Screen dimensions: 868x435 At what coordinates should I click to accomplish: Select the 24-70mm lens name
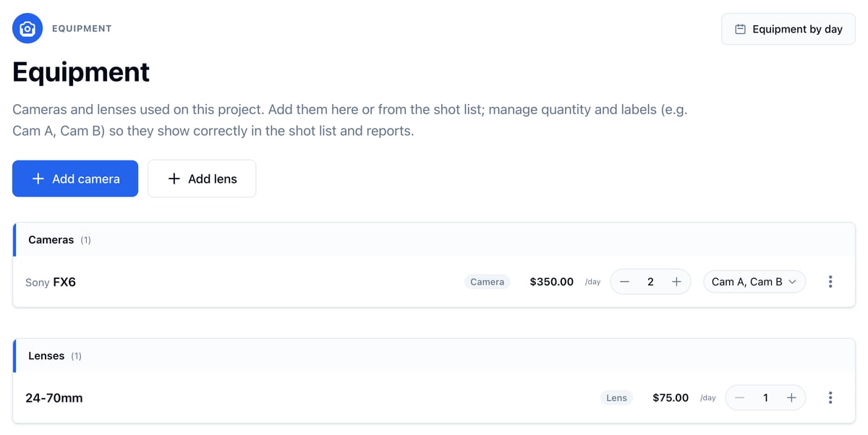54,397
